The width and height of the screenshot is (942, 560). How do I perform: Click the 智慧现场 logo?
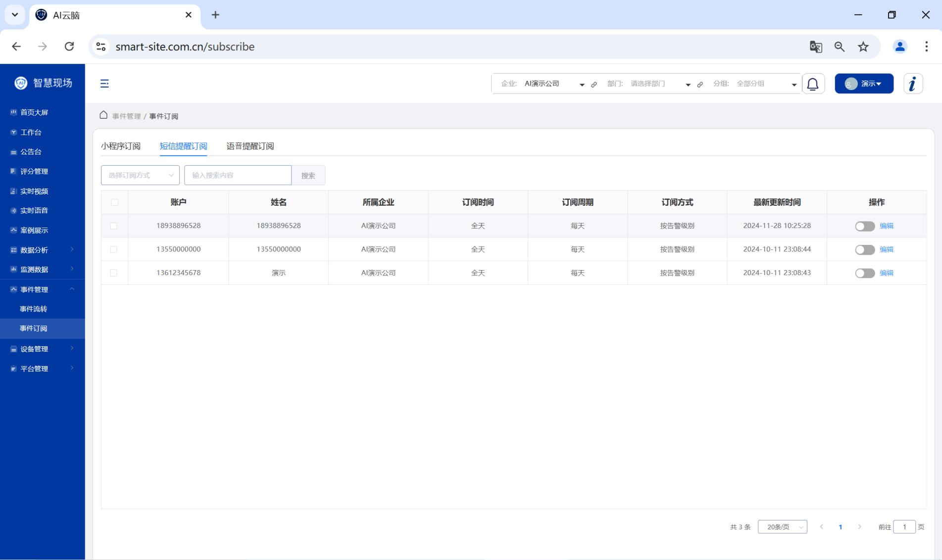pyautogui.click(x=43, y=83)
